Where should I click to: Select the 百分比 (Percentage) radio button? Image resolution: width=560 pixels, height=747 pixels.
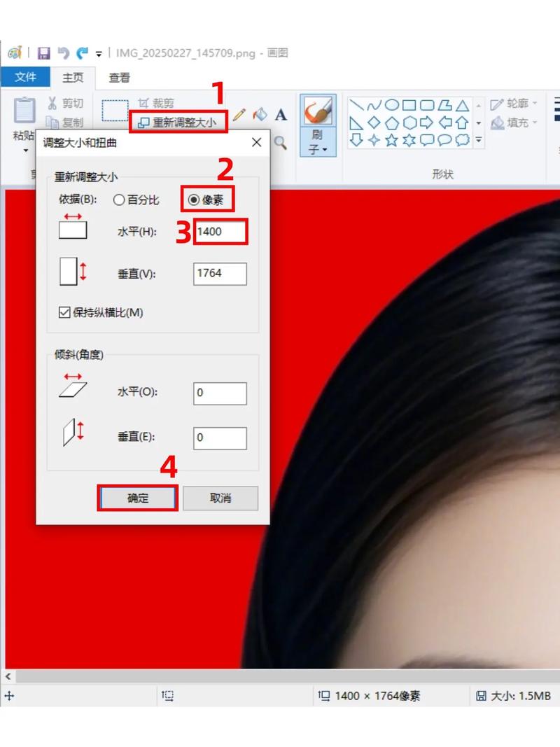tap(118, 199)
